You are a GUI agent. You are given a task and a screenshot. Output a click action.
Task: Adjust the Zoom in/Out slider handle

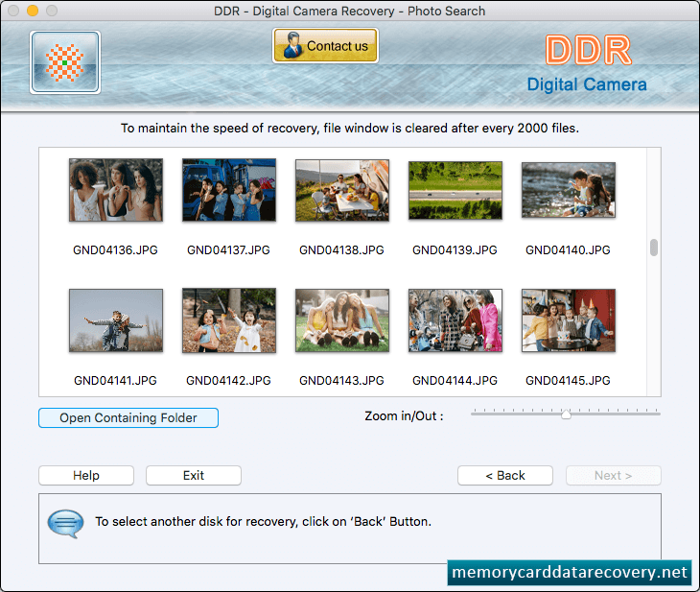point(566,414)
